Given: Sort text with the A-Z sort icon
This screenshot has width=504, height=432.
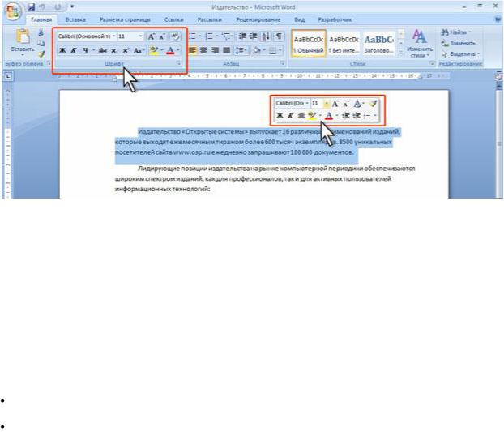Looking at the screenshot, I should (x=266, y=36).
